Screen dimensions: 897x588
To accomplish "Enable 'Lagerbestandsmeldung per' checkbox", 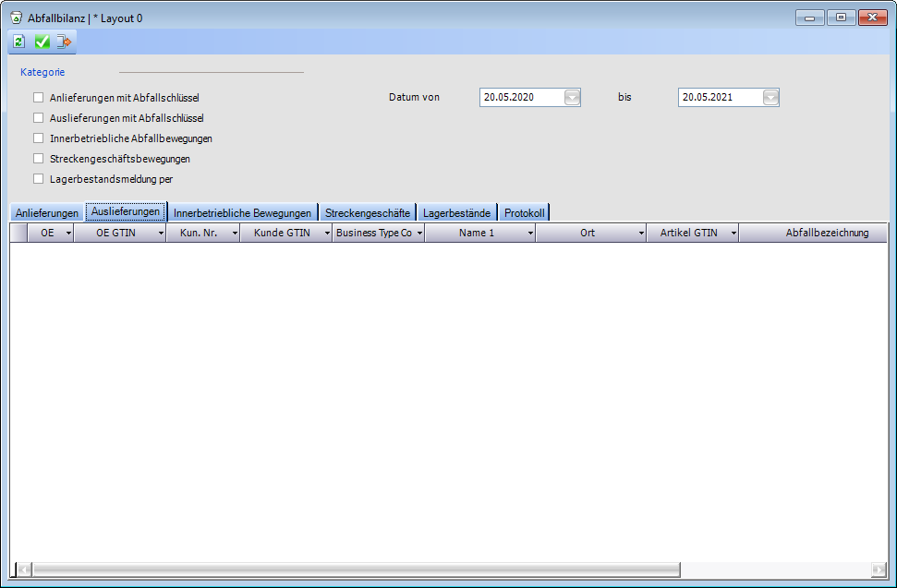I will pyautogui.click(x=39, y=179).
